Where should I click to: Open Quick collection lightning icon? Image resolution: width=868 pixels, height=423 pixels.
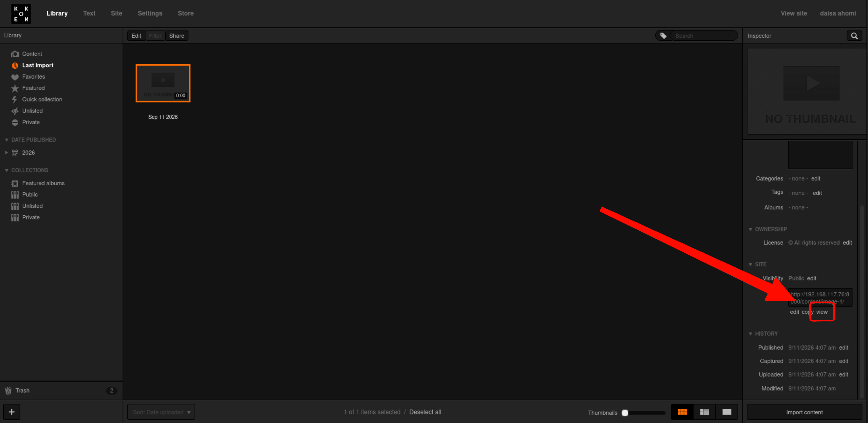click(14, 100)
